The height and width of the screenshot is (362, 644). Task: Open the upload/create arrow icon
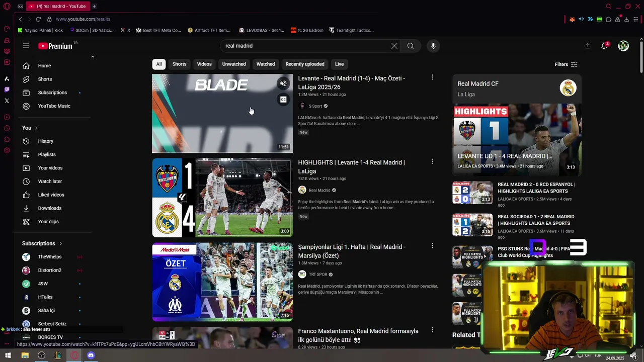click(x=588, y=46)
